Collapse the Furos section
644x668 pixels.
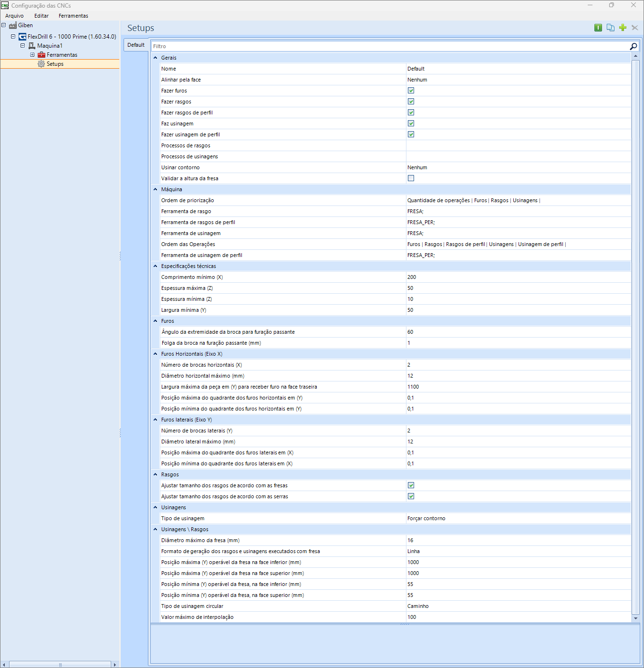pos(156,321)
